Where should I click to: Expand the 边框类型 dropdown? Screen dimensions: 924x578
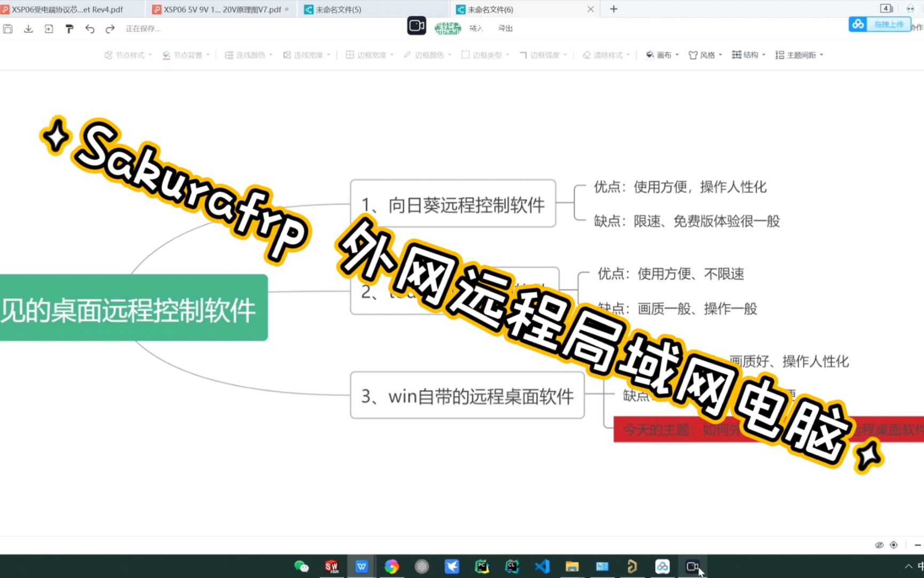point(486,55)
